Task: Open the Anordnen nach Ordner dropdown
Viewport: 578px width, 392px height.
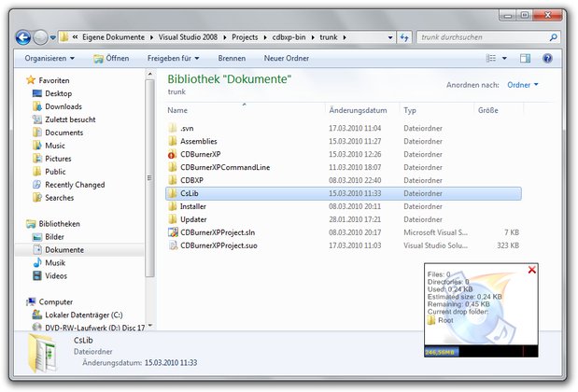Action: click(523, 85)
